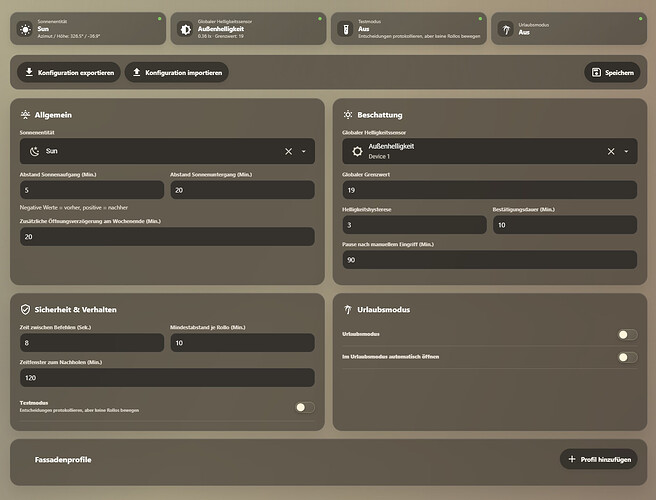The width and height of the screenshot is (656, 500).
Task: Click the Mindestabstand je Rollo field
Action: pyautogui.click(x=242, y=343)
